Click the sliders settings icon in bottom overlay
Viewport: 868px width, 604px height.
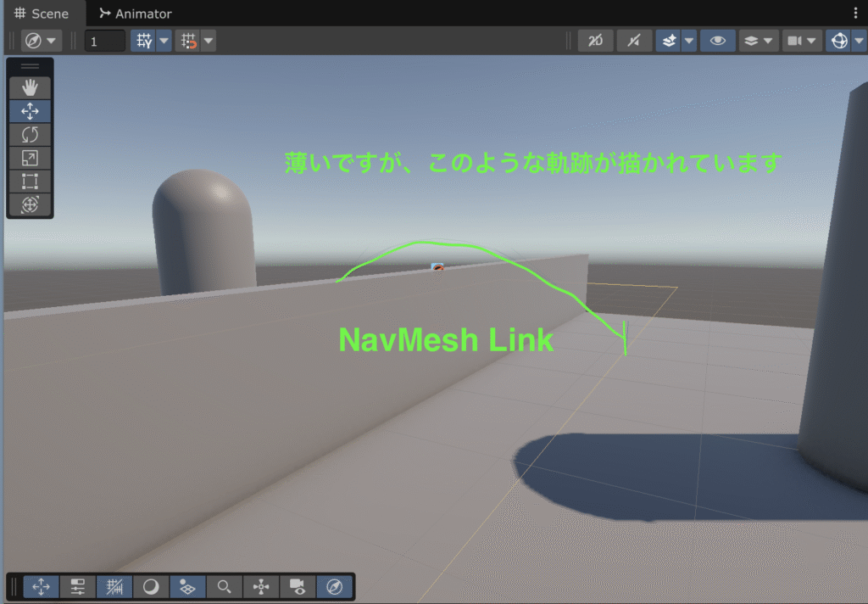78,586
